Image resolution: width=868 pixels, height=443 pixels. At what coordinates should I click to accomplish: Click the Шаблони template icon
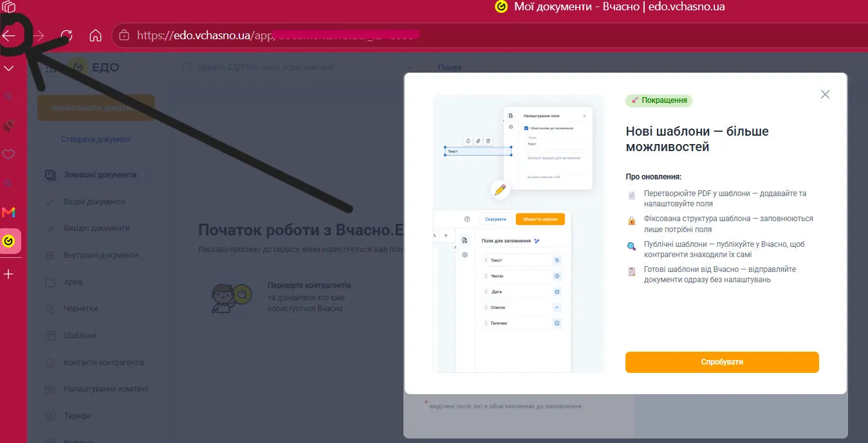click(50, 336)
